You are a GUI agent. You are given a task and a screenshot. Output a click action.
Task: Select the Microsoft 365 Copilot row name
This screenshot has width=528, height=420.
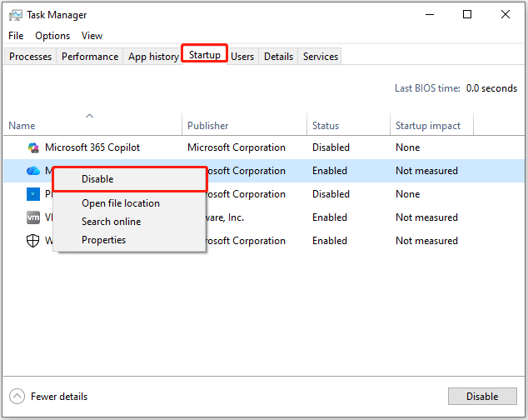pos(92,147)
